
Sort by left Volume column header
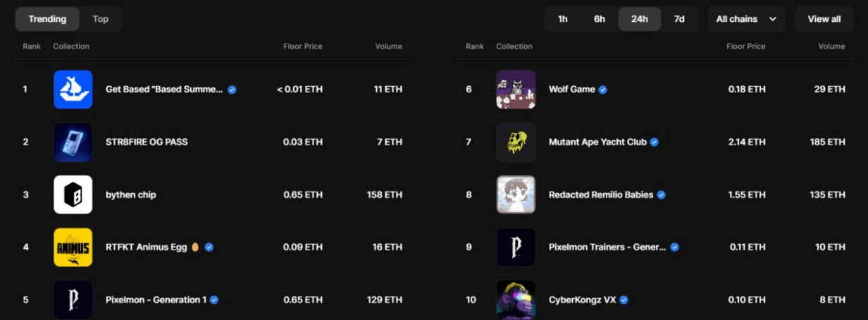coord(388,47)
